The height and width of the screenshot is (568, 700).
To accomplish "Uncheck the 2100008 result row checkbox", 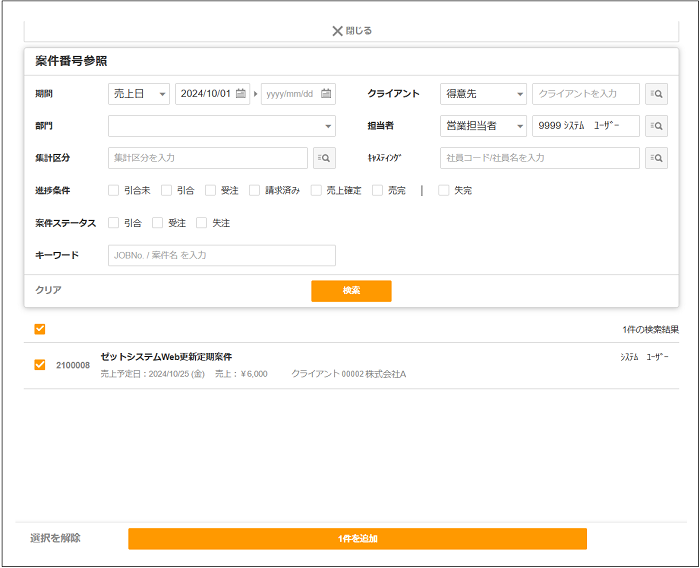I will click(x=40, y=365).
